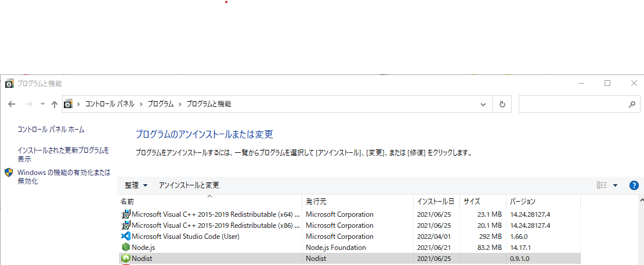Click install date 2022/04/01

point(434,237)
